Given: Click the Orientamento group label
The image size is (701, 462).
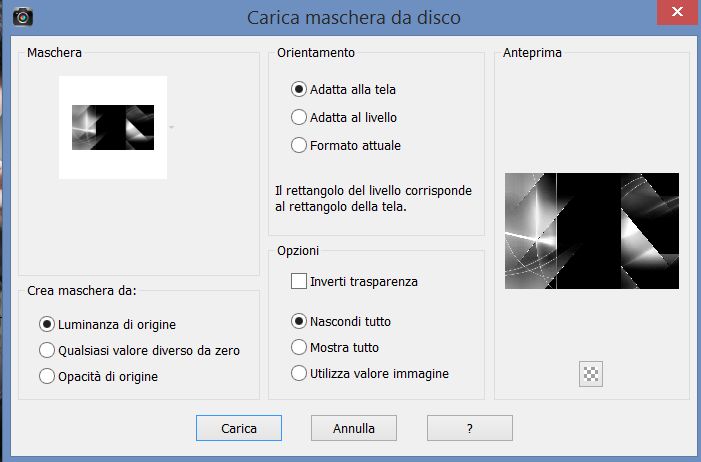Looking at the screenshot, I should pos(316,52).
